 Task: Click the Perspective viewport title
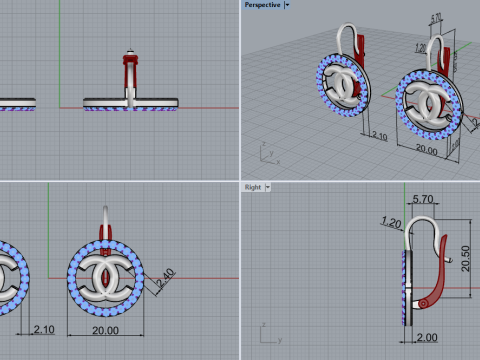click(262, 5)
